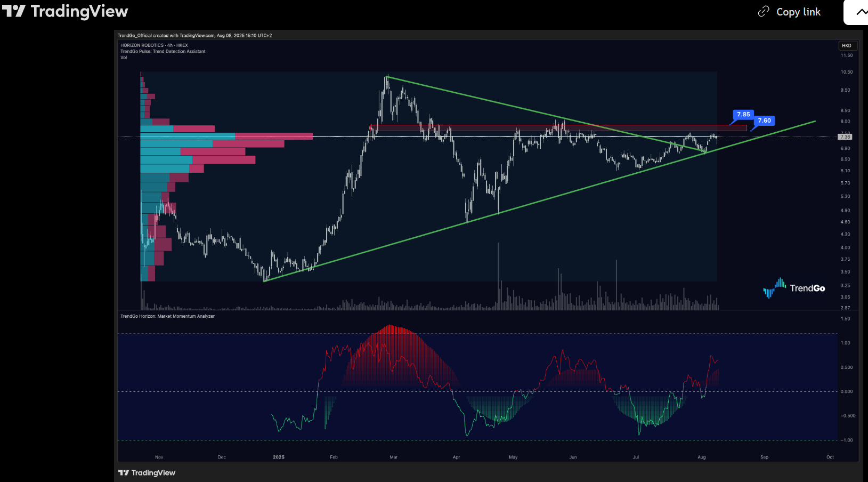Click the chain-link icon beside Copy link
The image size is (868, 482).
coord(764,12)
